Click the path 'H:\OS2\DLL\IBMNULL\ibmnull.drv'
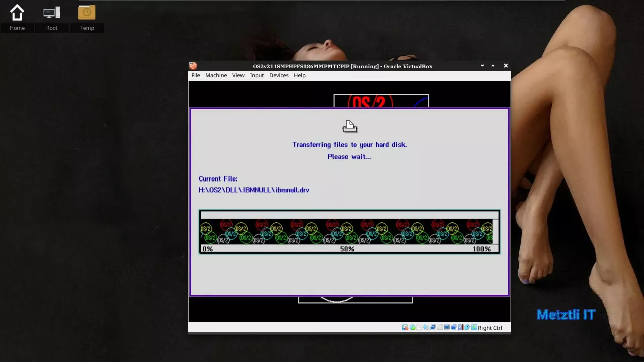 point(254,190)
